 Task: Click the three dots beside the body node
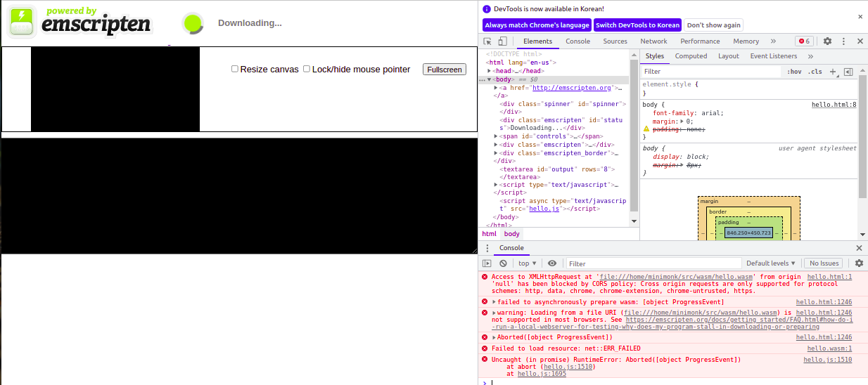click(482, 79)
